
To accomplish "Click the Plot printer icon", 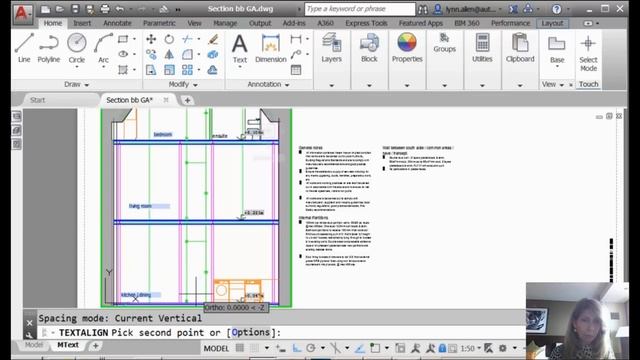I will pyautogui.click(x=105, y=9).
